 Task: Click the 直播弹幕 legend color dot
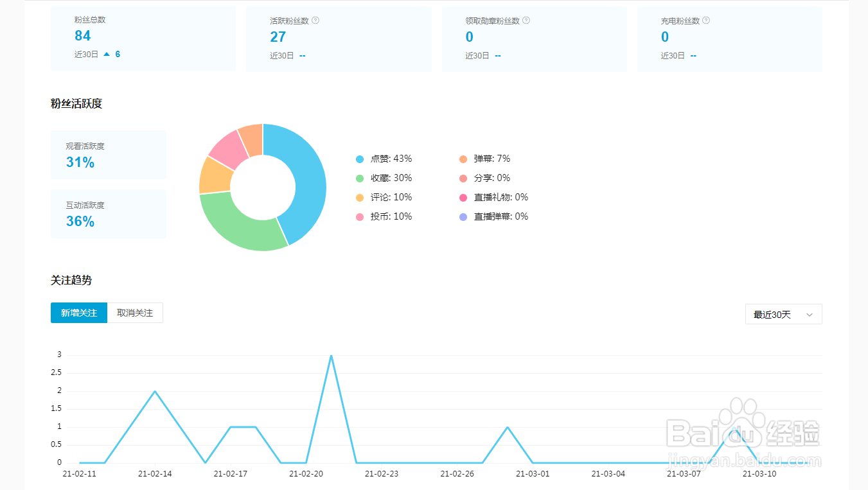tap(463, 216)
